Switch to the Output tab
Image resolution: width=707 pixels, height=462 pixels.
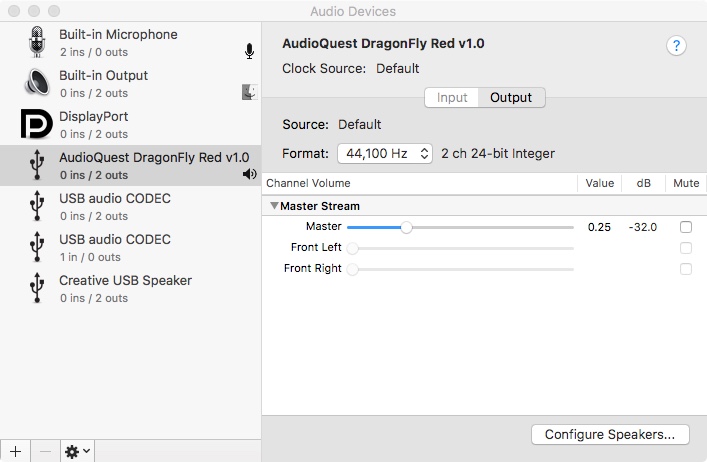click(510, 98)
